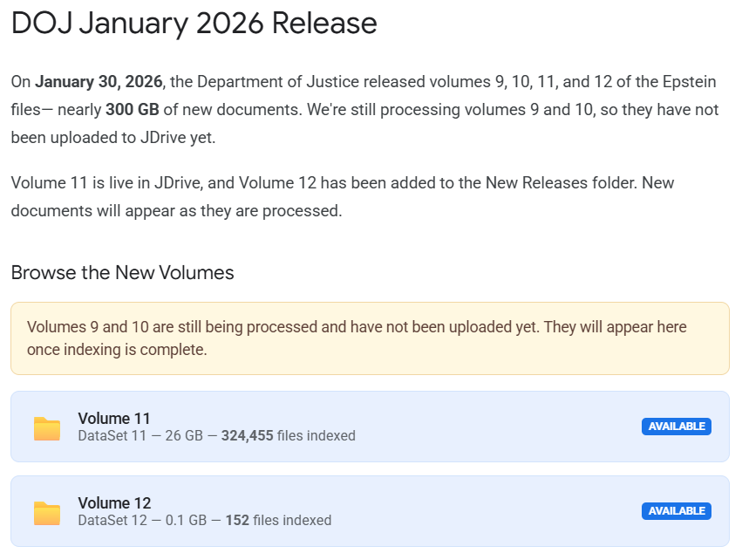This screenshot has height=560, width=742.
Task: Click the Volume 12 folder icon
Action: click(47, 513)
